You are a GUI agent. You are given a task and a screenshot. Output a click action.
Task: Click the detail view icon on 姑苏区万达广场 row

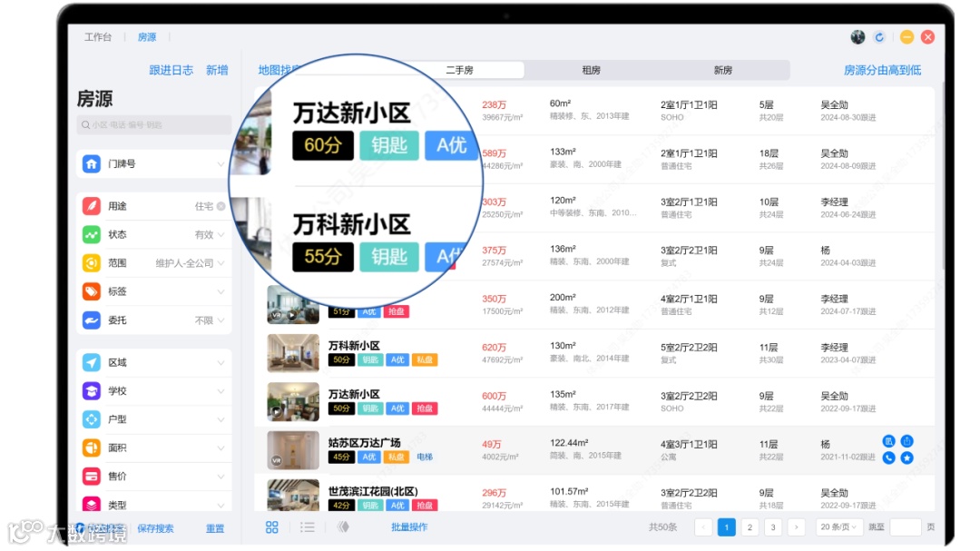pos(888,441)
